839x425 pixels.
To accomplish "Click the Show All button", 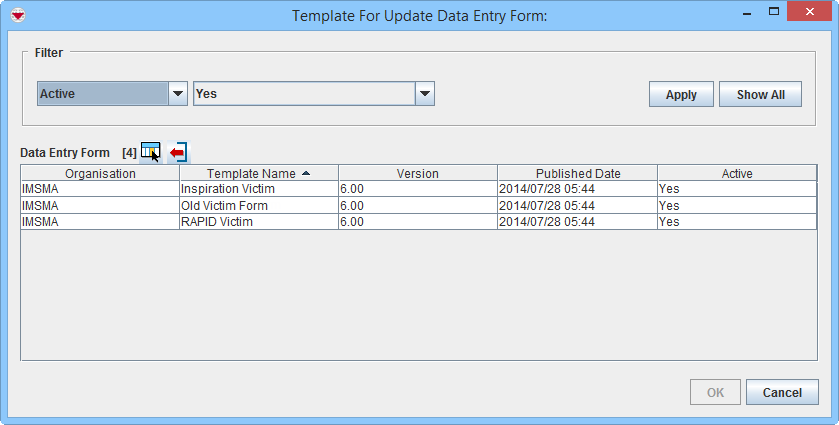I will point(760,94).
